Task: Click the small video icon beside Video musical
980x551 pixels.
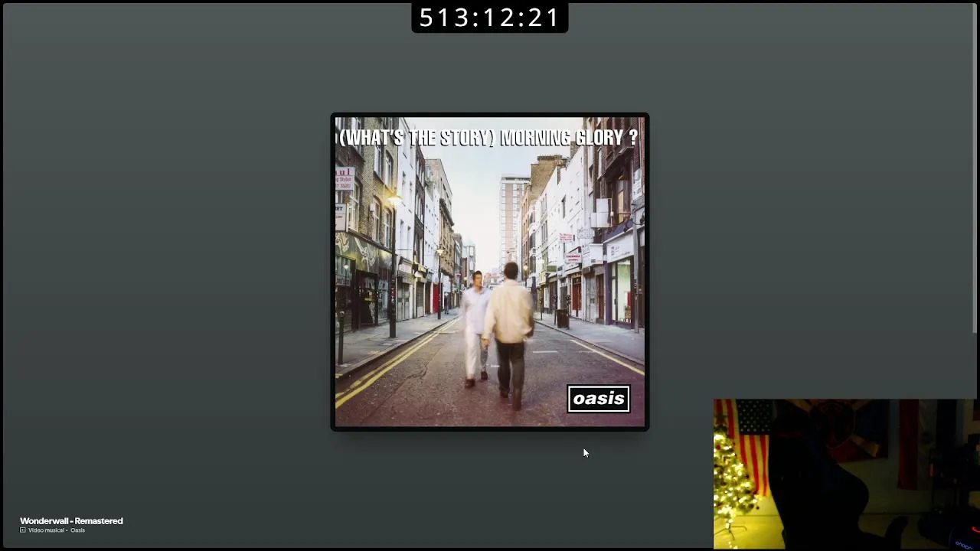Action: (x=23, y=530)
